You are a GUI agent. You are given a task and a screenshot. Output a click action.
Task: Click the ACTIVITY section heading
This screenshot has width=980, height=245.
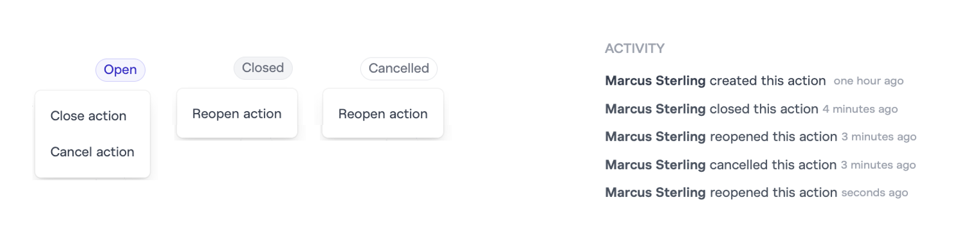pos(634,49)
